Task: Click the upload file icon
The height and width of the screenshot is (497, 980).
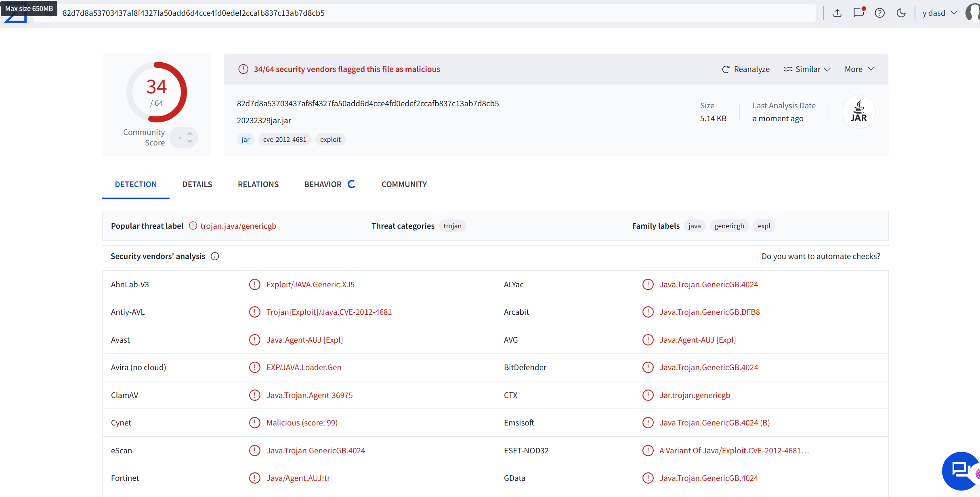Action: click(837, 13)
